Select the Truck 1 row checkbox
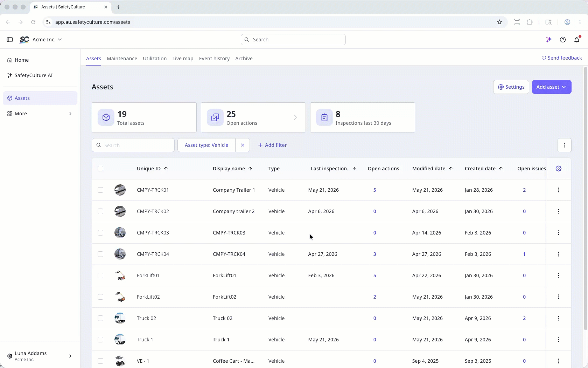588x368 pixels. 100,340
